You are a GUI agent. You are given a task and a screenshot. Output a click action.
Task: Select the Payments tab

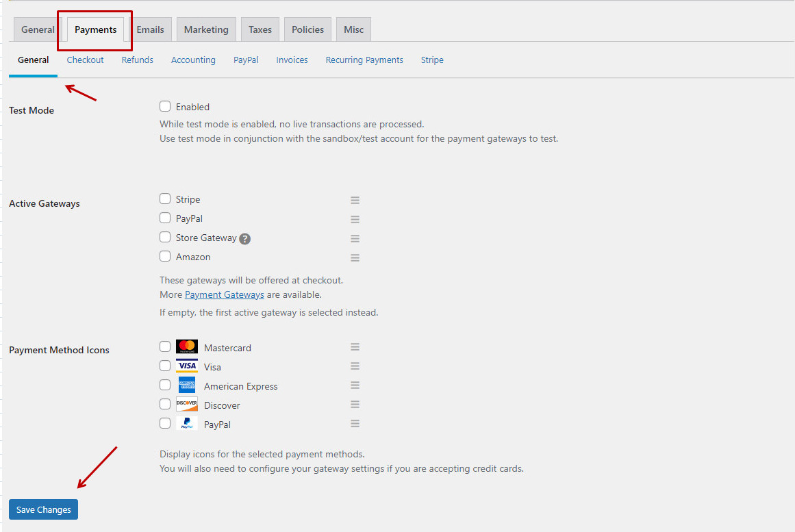point(95,29)
